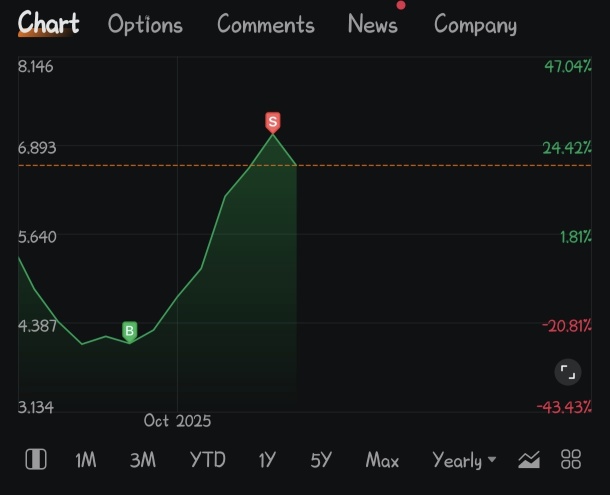This screenshot has width=610, height=495.
Task: Tap the red S sell marker
Action: [x=272, y=122]
